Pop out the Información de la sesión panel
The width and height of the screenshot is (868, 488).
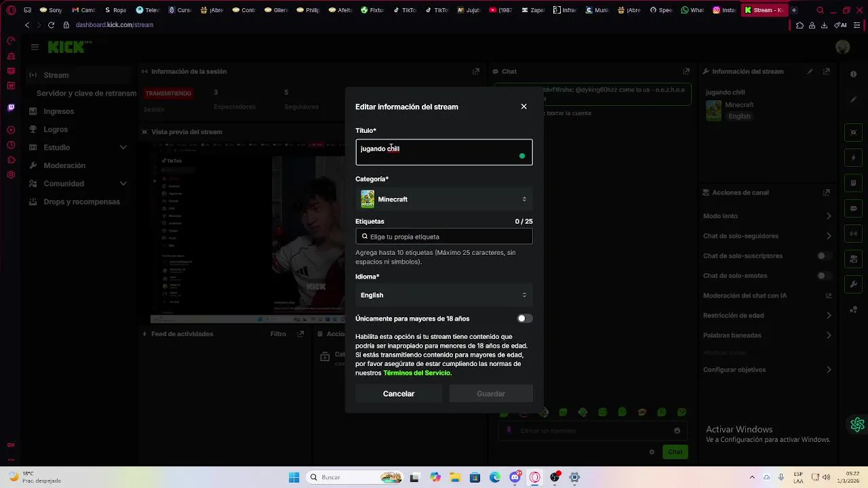coord(476,71)
